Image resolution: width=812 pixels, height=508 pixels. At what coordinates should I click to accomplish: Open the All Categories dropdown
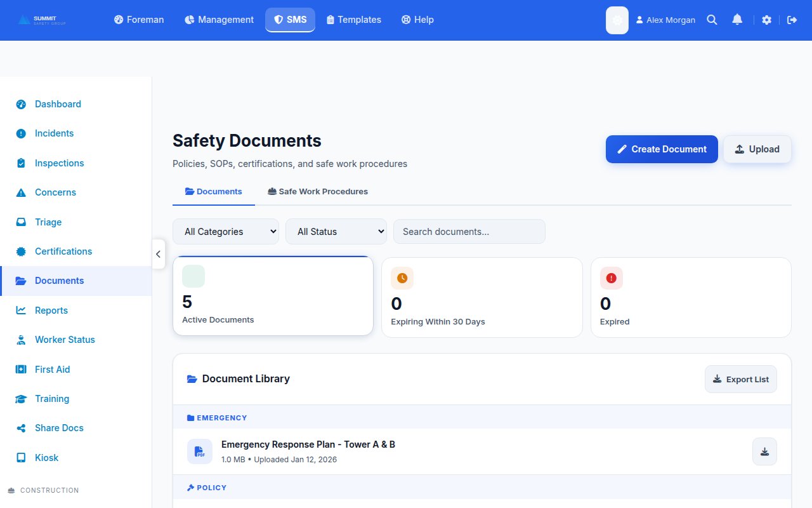click(x=226, y=231)
